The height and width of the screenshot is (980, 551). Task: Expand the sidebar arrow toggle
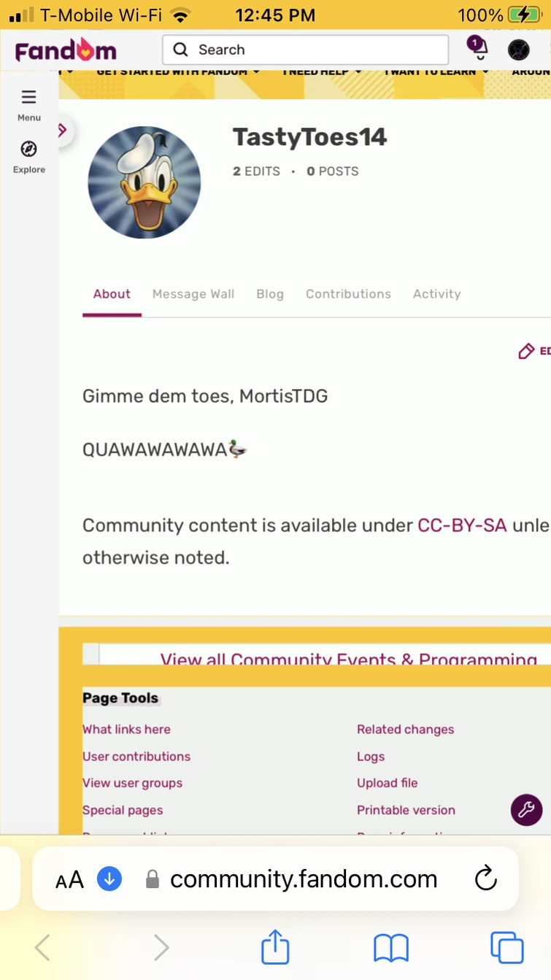pyautogui.click(x=63, y=131)
